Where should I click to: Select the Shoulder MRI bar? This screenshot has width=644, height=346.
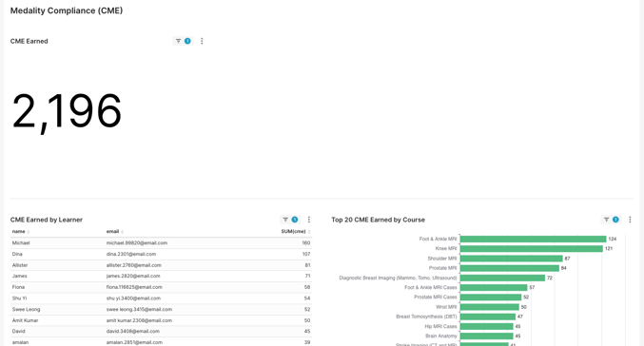(512, 259)
